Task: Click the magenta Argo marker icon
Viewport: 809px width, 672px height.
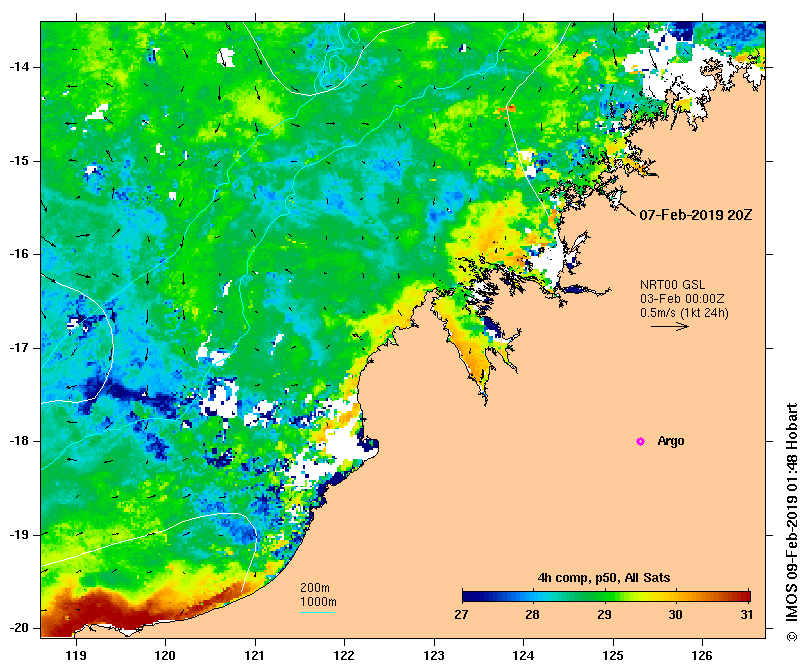Action: [640, 441]
